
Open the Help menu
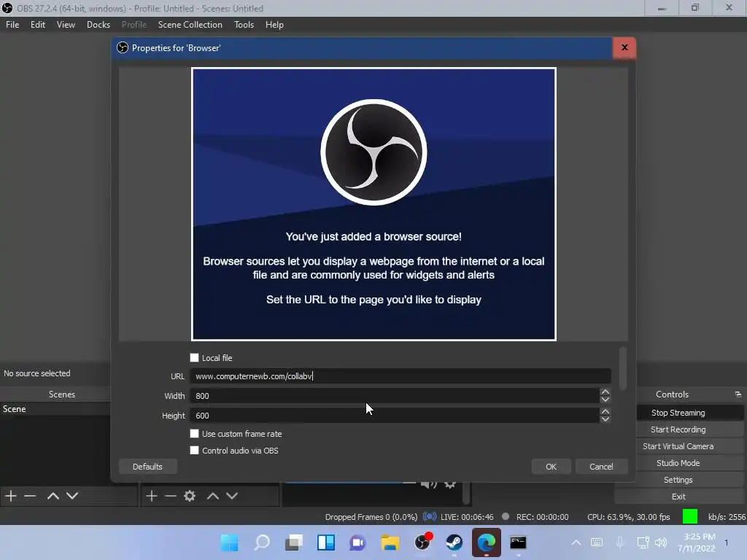tap(274, 25)
